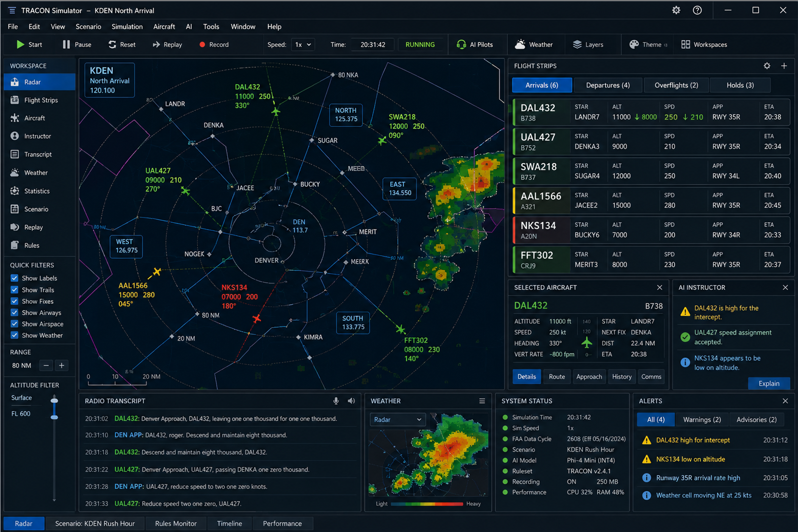Screen dimensions: 798x532
Task: Toggle the Show Labels checkbox
Action: pos(14,278)
